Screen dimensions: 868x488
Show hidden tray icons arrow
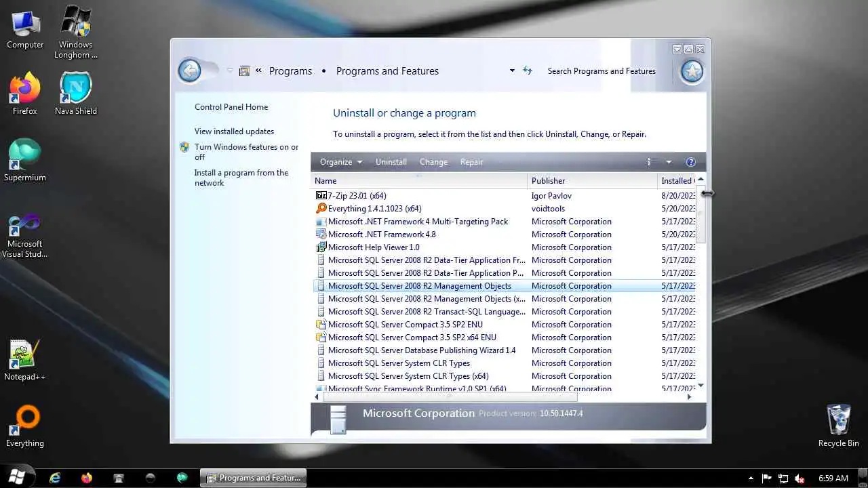click(751, 479)
